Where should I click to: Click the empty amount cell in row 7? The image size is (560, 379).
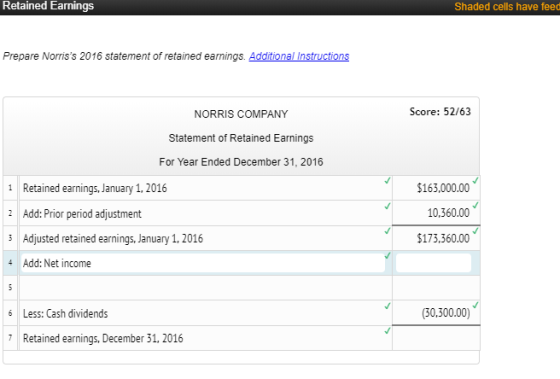click(436, 338)
